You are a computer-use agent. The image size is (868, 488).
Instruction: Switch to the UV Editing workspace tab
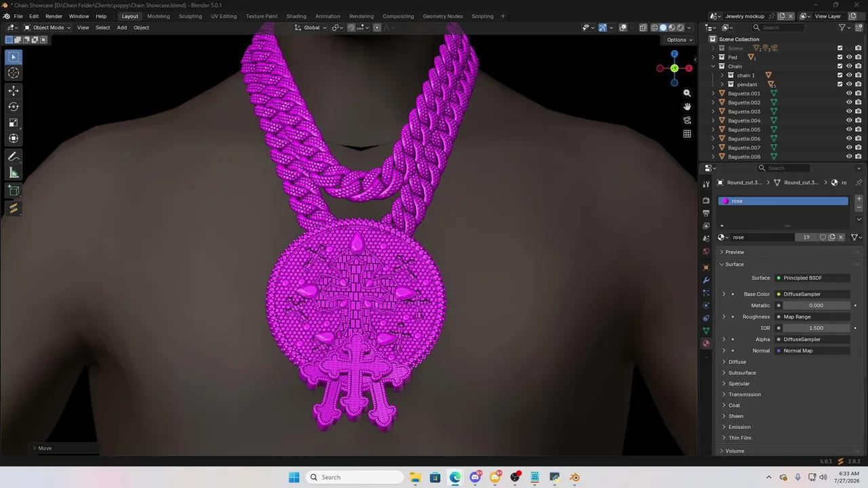[224, 16]
